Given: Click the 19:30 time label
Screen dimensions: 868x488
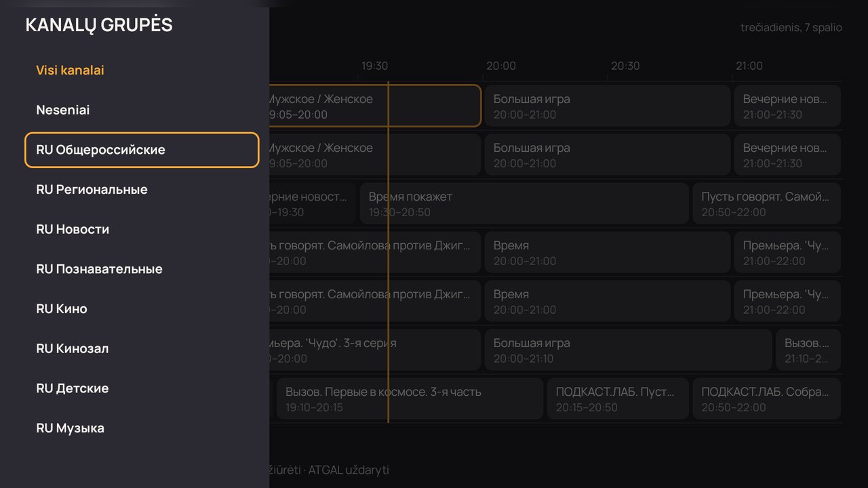Looking at the screenshot, I should click(374, 66).
